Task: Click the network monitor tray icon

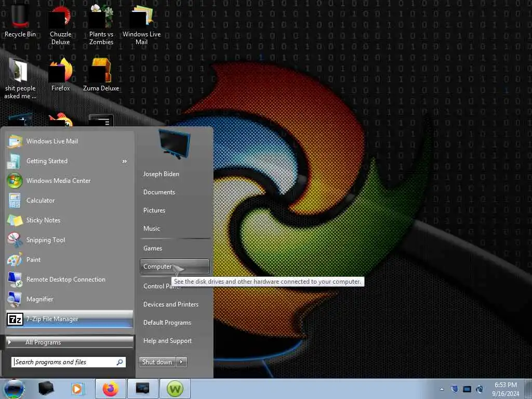Action: pyautogui.click(x=467, y=389)
